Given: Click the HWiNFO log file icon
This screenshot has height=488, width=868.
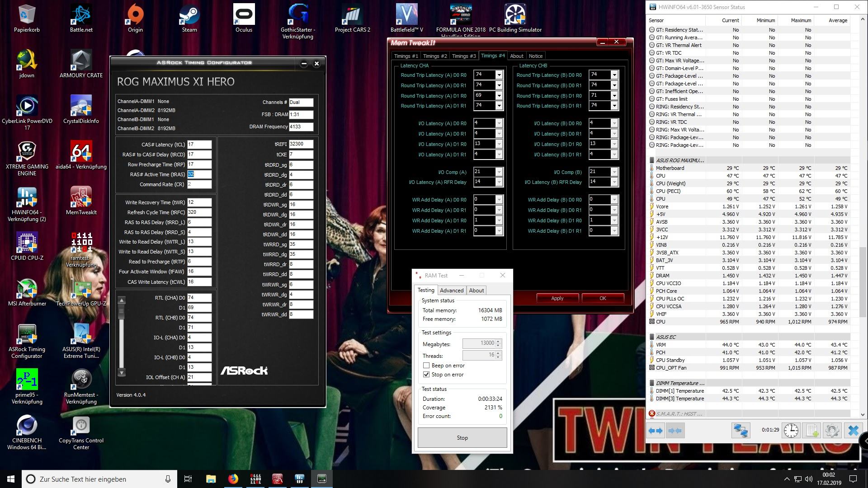Looking at the screenshot, I should [811, 431].
